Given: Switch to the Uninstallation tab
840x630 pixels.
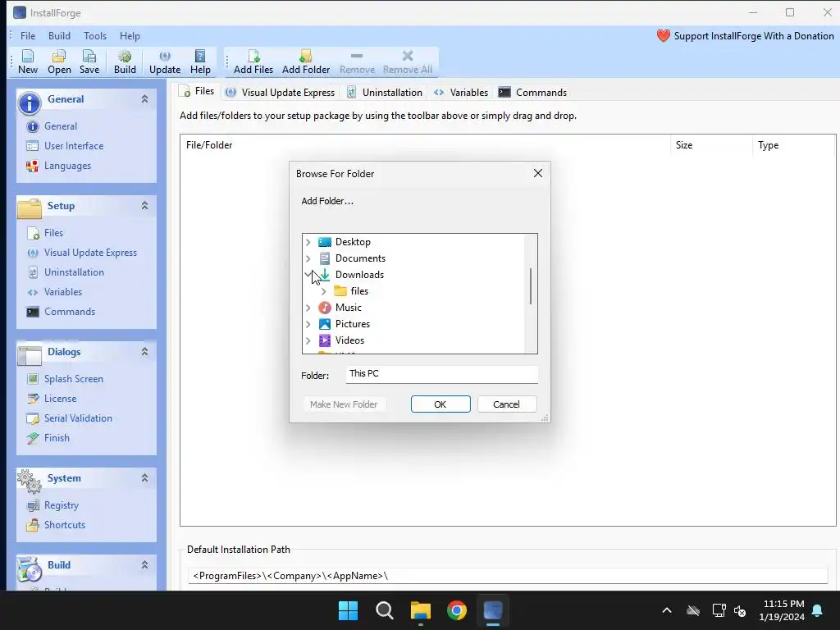Looking at the screenshot, I should (x=385, y=93).
